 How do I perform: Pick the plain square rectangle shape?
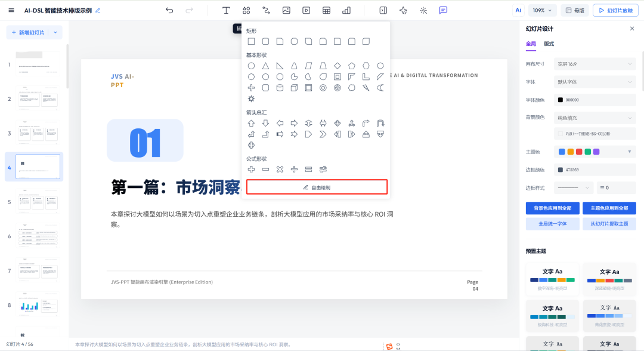[252, 42]
